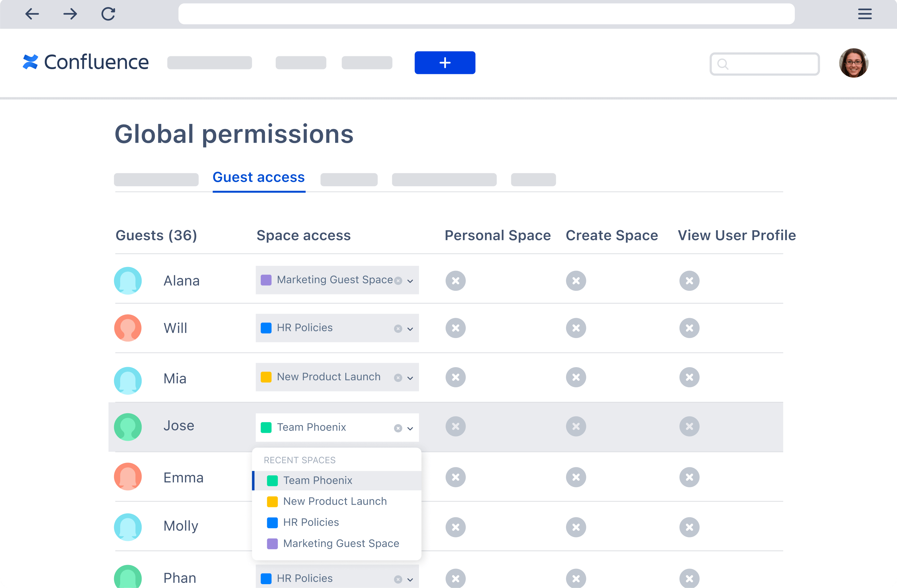Expand Jose's Space access dropdown
Viewport: 897px width, 588px height.
click(x=410, y=428)
